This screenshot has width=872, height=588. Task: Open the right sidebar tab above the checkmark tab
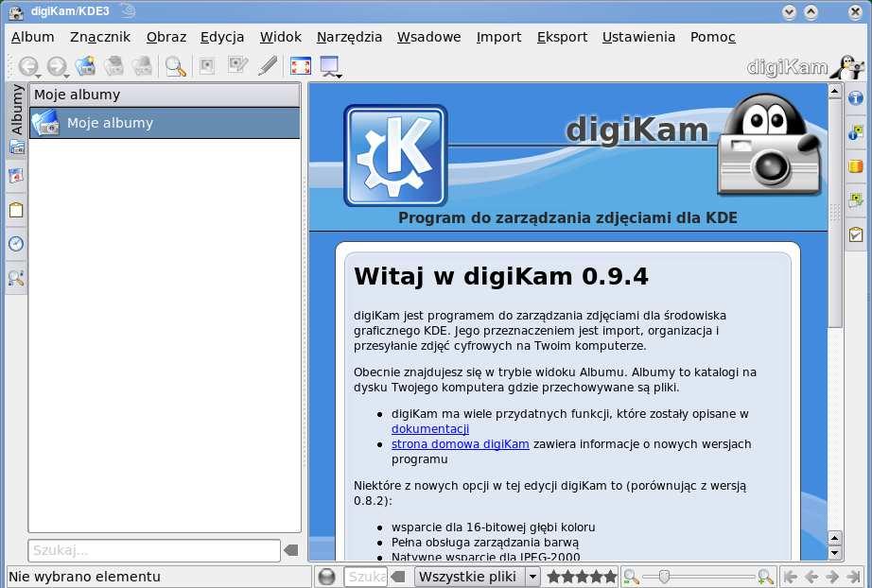tap(856, 200)
